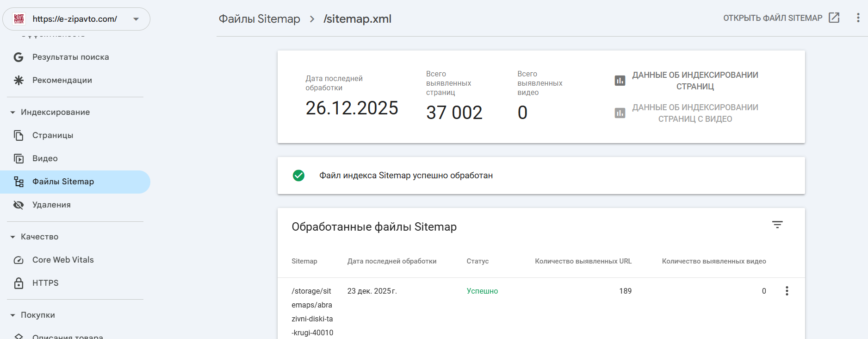The image size is (868, 339).
Task: Click the Core Web Vitals gauge icon
Action: 19,260
